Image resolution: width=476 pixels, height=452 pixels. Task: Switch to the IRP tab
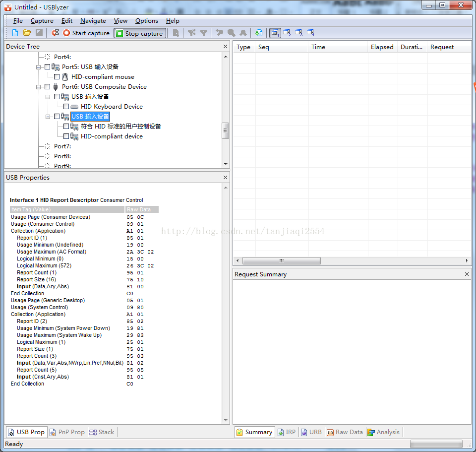click(x=287, y=432)
